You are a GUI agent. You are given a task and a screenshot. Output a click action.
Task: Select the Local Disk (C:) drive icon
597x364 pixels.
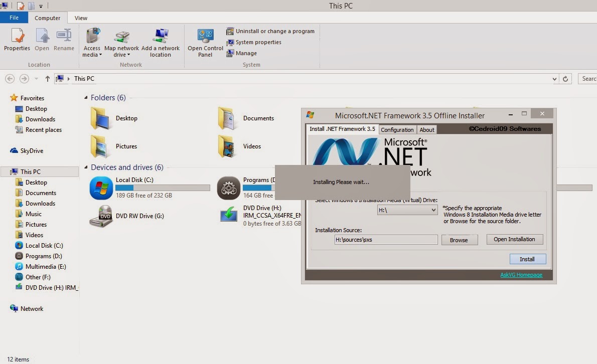click(101, 188)
